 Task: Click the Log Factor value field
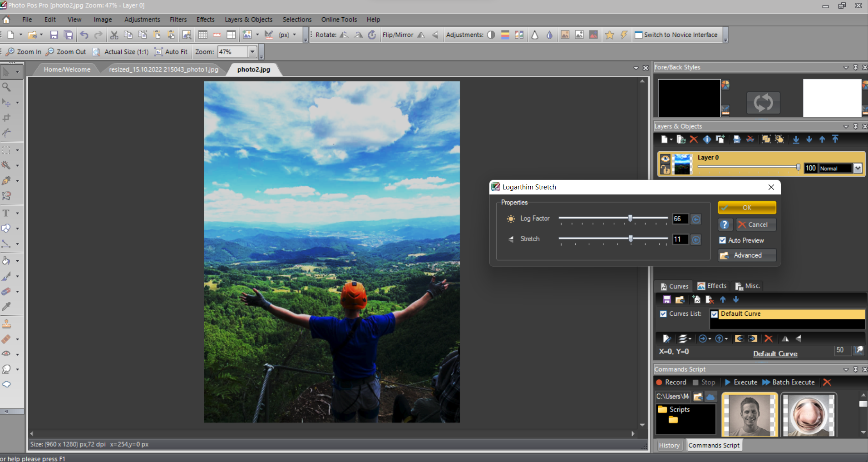pos(681,219)
